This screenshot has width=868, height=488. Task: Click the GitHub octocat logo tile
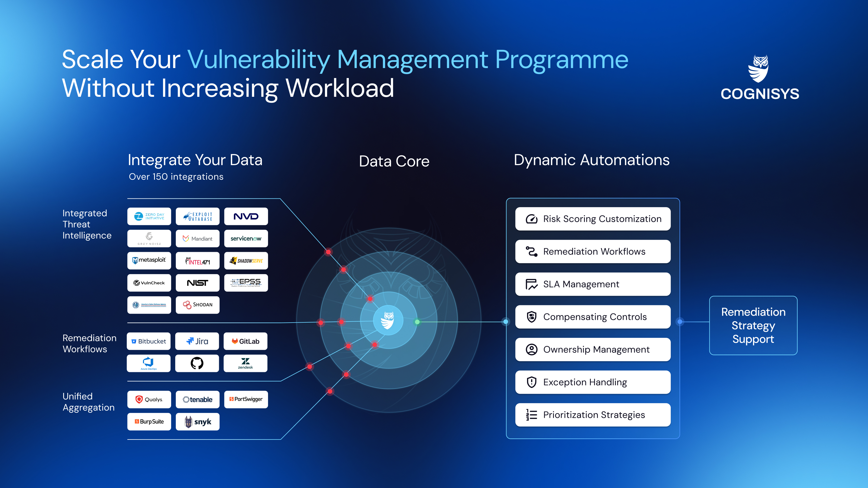197,363
